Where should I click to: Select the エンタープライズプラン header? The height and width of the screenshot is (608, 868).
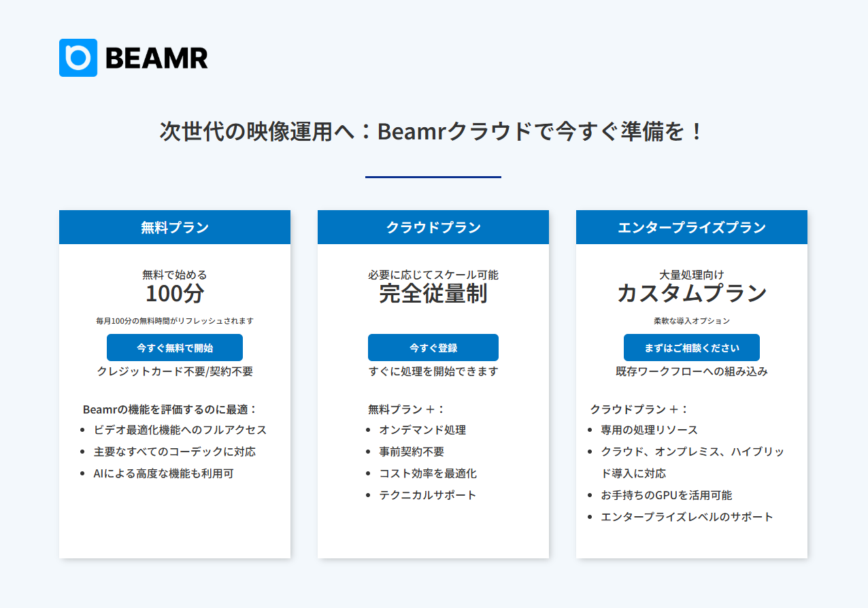pyautogui.click(x=691, y=227)
